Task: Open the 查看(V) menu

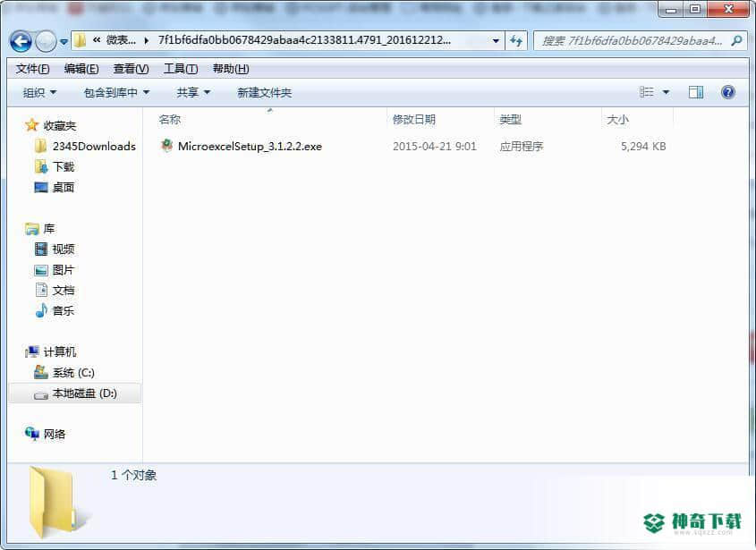Action: click(131, 69)
